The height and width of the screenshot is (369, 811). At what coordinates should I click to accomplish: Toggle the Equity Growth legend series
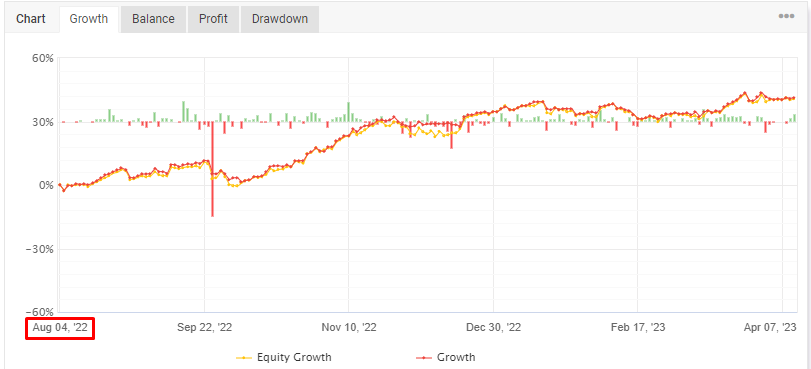click(x=283, y=357)
